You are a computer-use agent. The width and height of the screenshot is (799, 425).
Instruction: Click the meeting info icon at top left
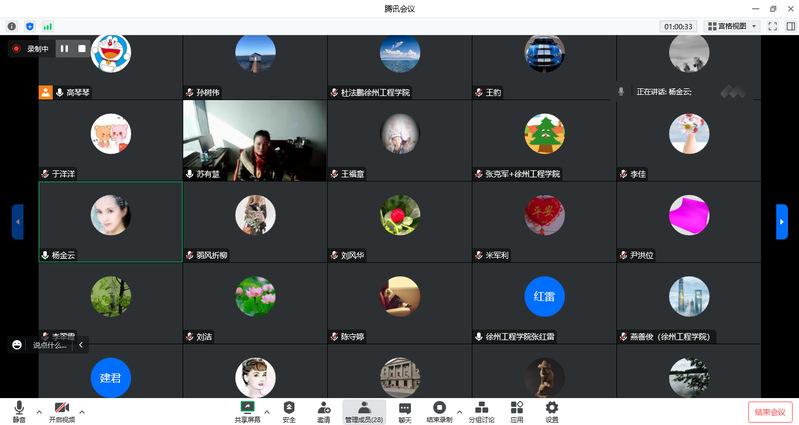click(x=12, y=26)
